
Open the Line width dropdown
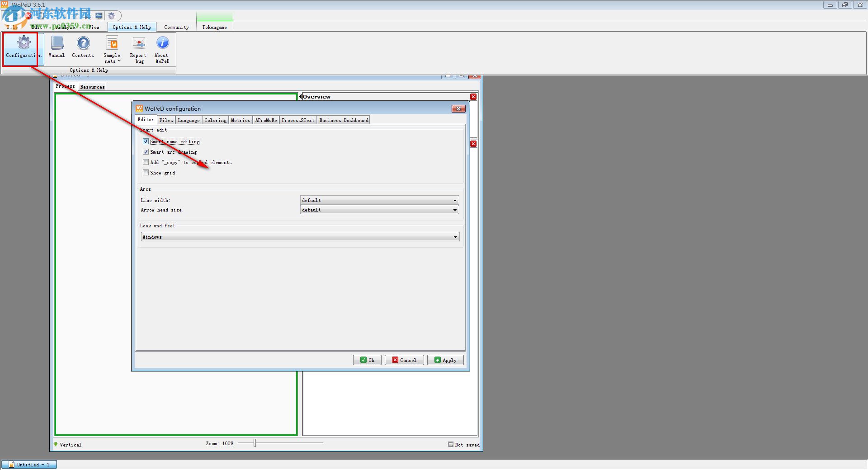click(379, 200)
